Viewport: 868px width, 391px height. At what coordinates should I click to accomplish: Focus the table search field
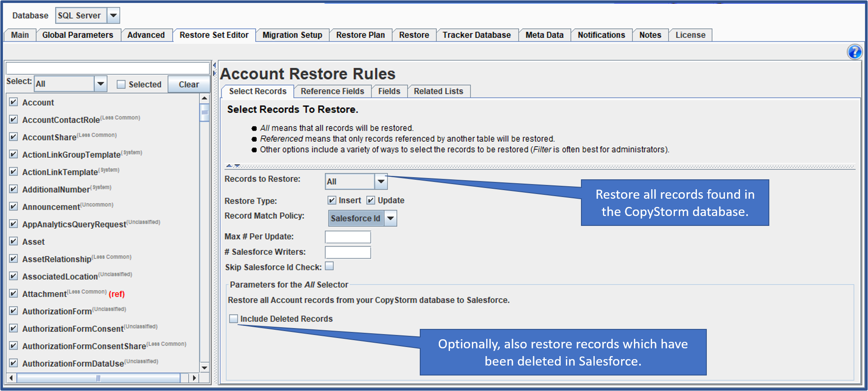point(108,68)
